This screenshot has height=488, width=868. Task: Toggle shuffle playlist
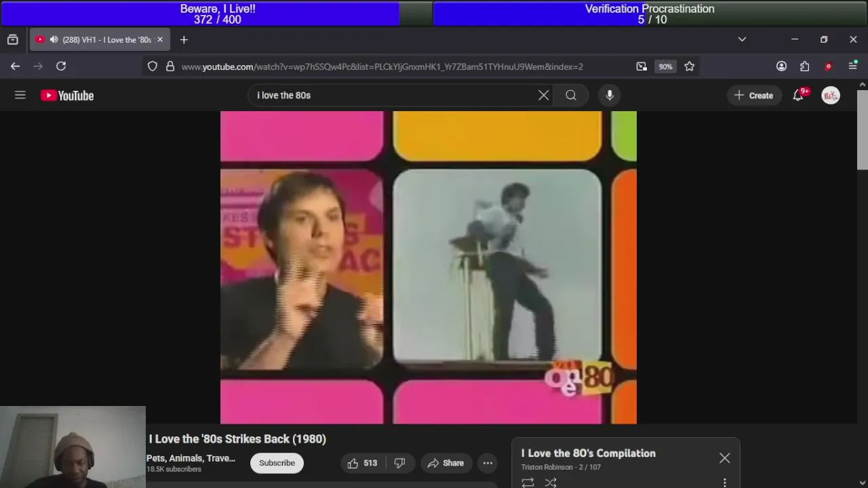pos(551,483)
